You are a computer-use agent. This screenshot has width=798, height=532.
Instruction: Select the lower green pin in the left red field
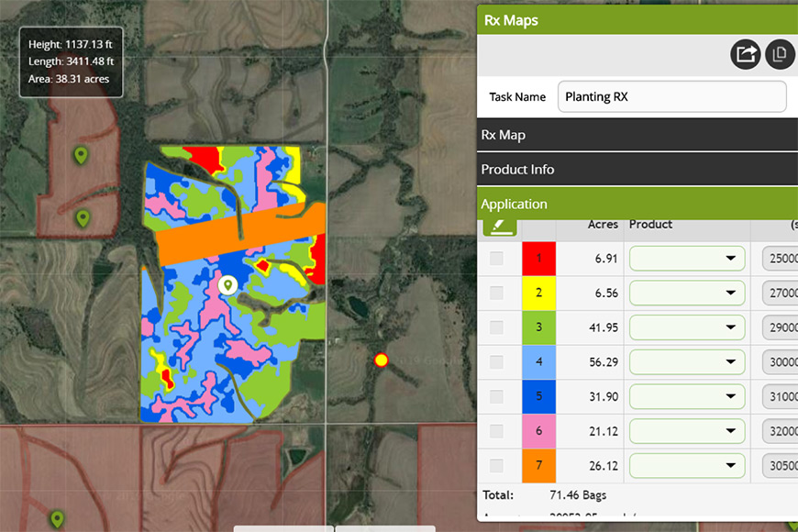click(83, 218)
